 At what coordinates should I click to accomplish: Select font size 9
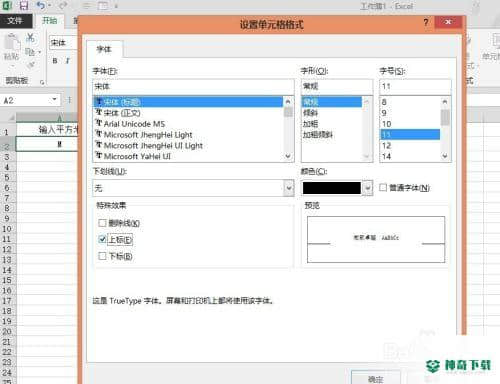point(410,113)
